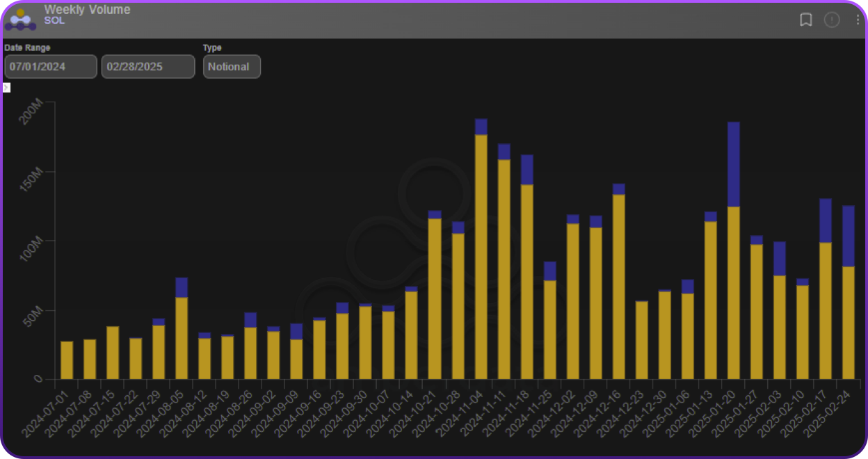Click the blue segment of 2025-02-17 bar
868x459 pixels.
[x=825, y=220]
